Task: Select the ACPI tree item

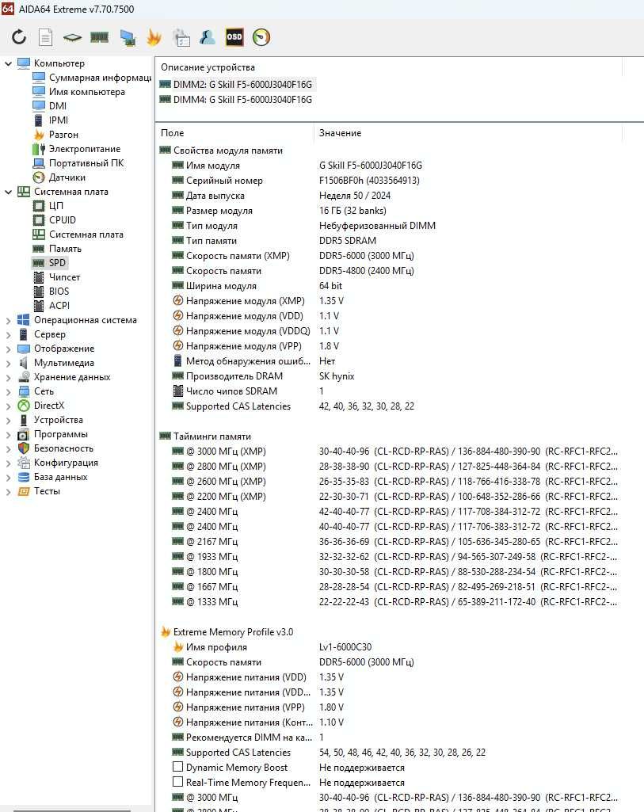Action: (x=51, y=306)
